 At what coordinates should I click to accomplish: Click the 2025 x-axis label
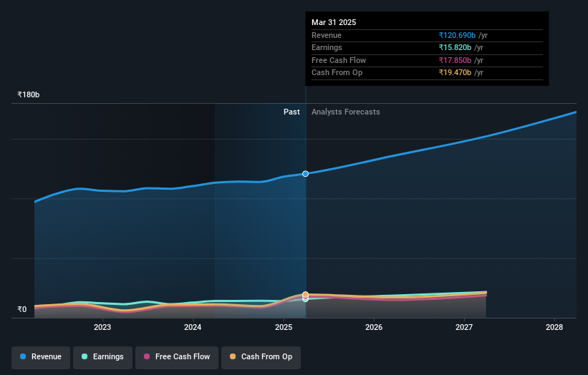[284, 328]
